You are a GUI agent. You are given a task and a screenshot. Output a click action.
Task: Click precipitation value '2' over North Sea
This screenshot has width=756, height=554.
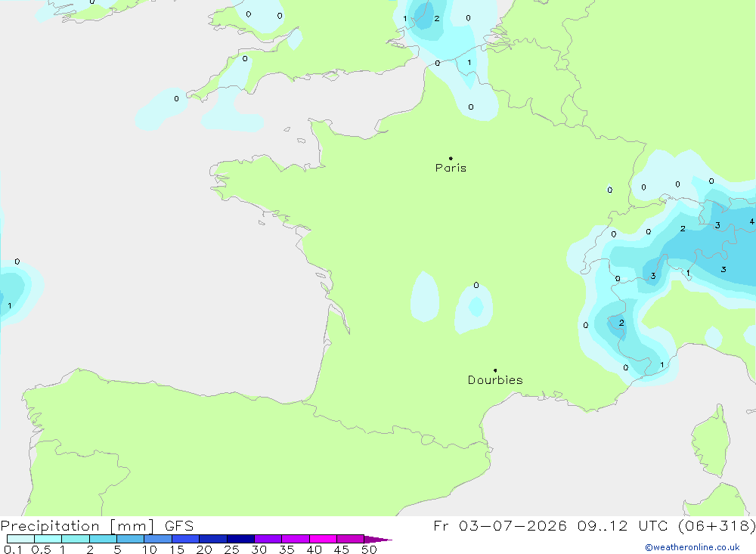tap(437, 18)
